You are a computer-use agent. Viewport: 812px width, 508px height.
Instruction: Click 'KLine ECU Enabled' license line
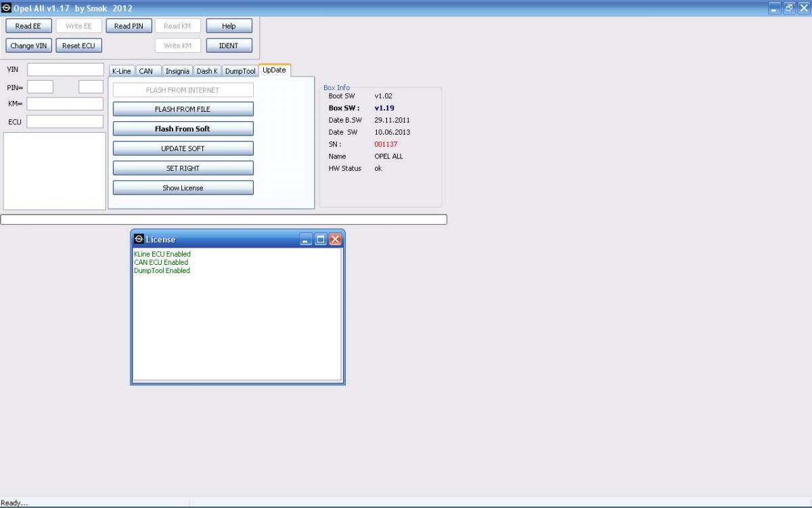coord(162,254)
